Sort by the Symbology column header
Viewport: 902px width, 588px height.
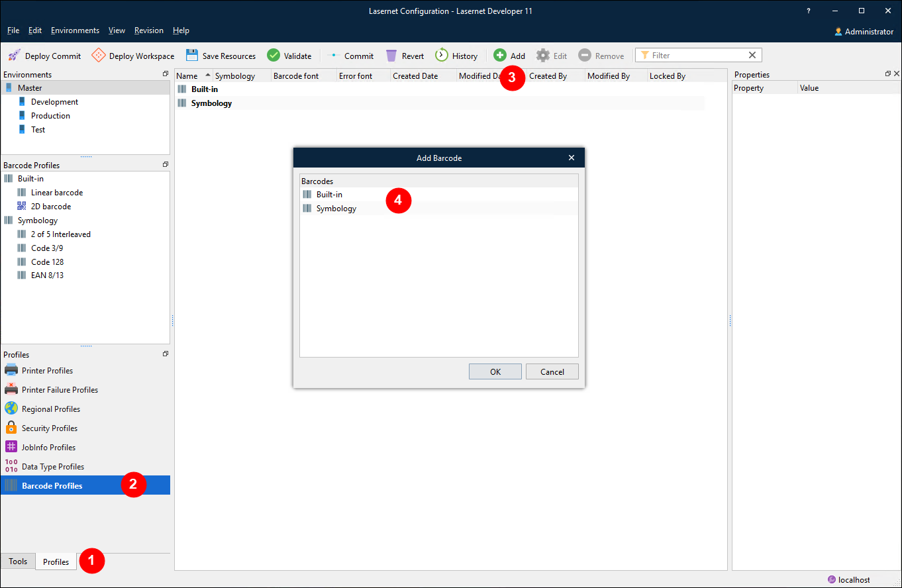242,75
